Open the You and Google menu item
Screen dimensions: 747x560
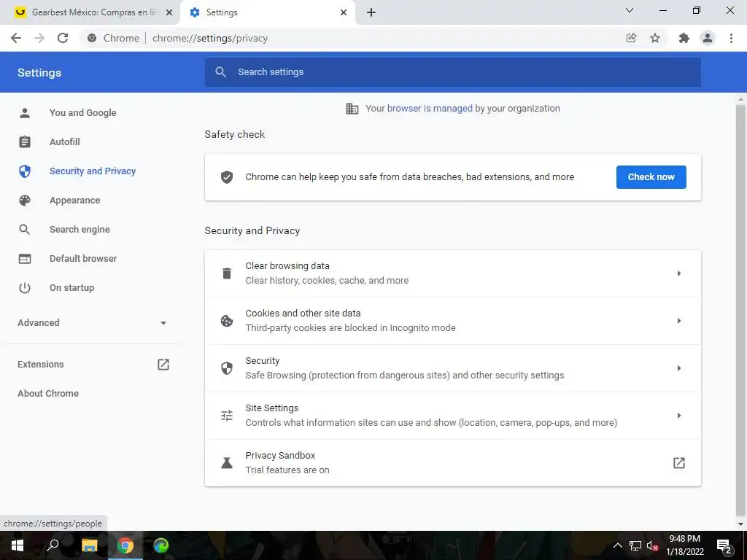pyautogui.click(x=83, y=113)
